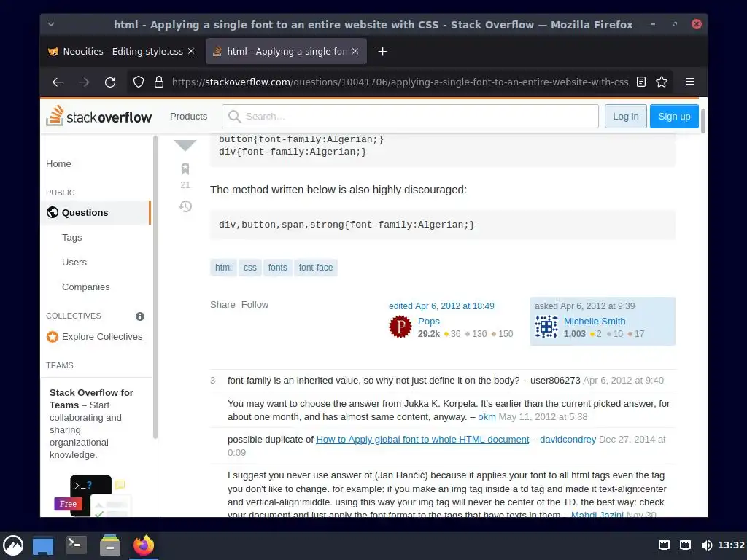
Task: Open the edited Apr 6, 2012 at 18:49 revision link
Action: click(x=441, y=306)
